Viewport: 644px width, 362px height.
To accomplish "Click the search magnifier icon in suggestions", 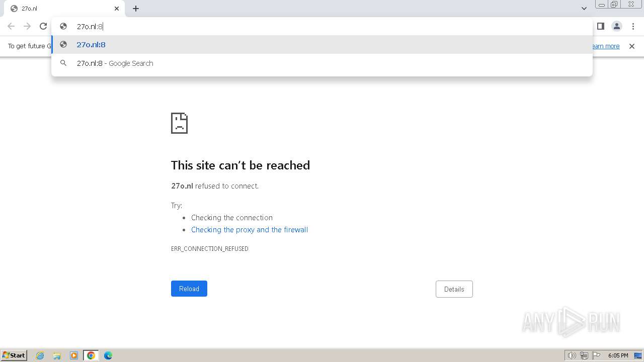I will tap(63, 63).
